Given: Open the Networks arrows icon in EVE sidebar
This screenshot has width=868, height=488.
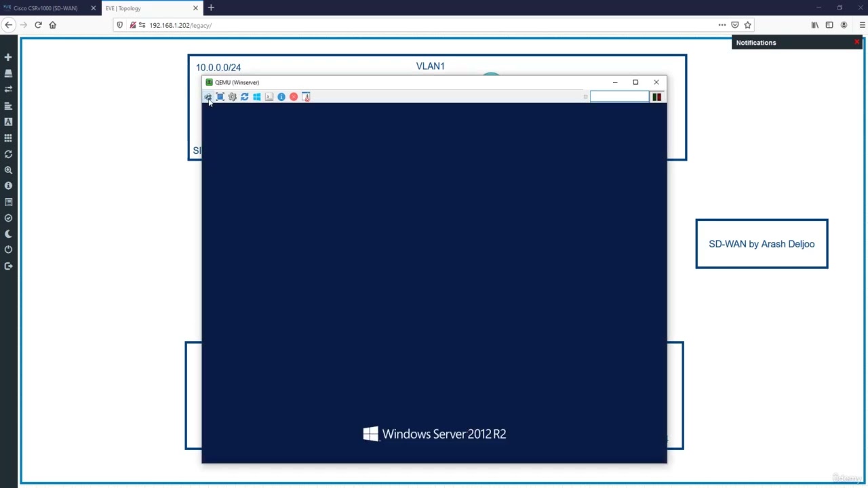Looking at the screenshot, I should (x=8, y=89).
